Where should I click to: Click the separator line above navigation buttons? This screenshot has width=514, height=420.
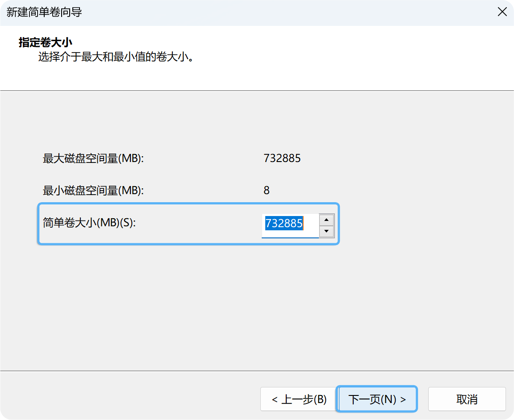point(257,370)
